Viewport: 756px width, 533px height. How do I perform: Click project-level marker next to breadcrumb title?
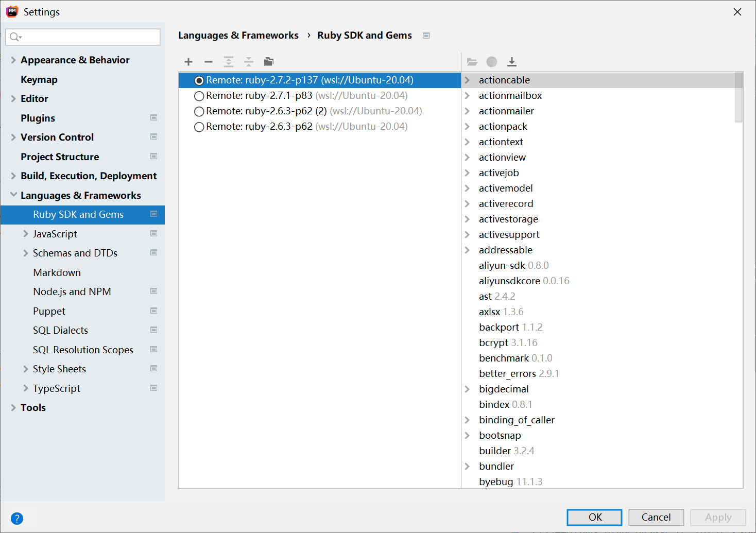426,36
